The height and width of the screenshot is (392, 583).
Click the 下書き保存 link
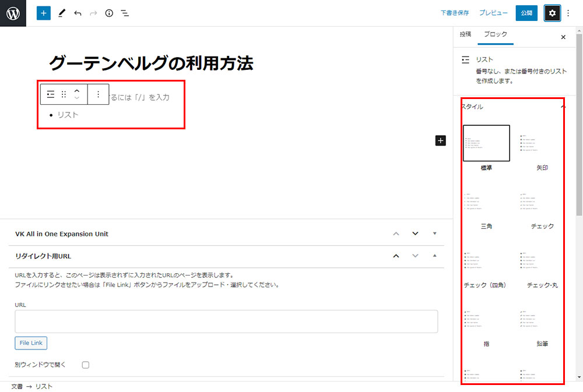click(455, 13)
